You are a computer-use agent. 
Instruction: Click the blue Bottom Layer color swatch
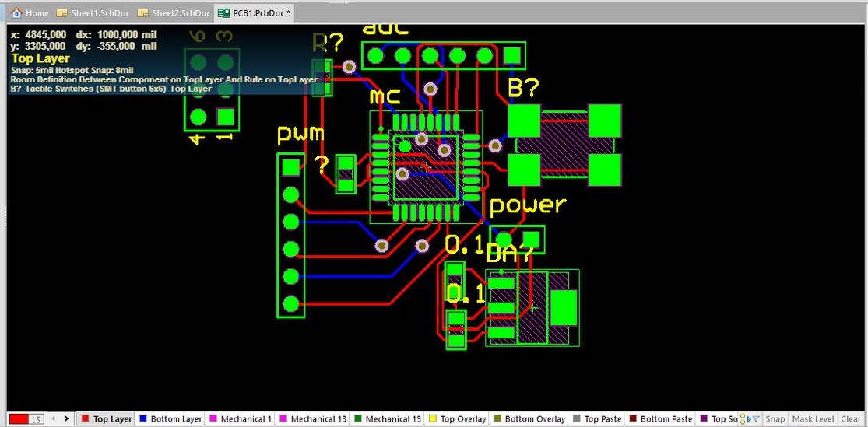143,418
